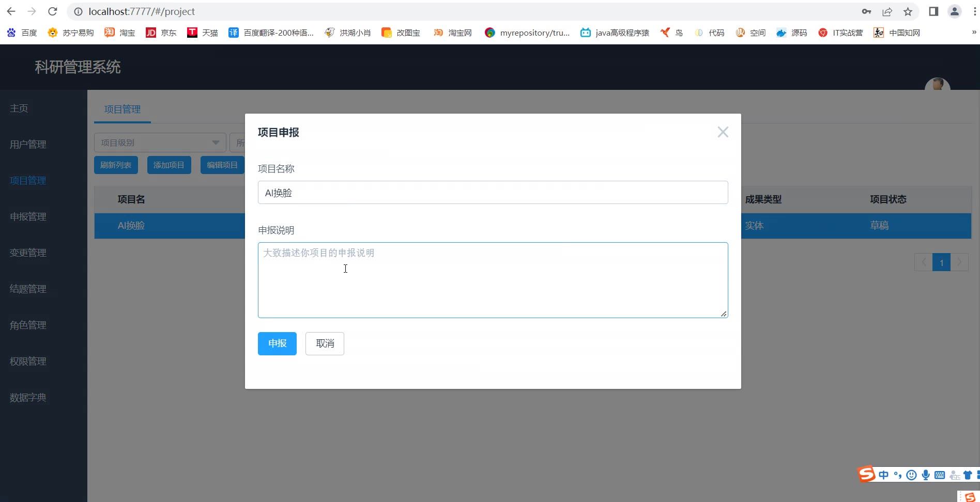Open the 百度 bookmark
The width and height of the screenshot is (980, 502).
[x=22, y=33]
